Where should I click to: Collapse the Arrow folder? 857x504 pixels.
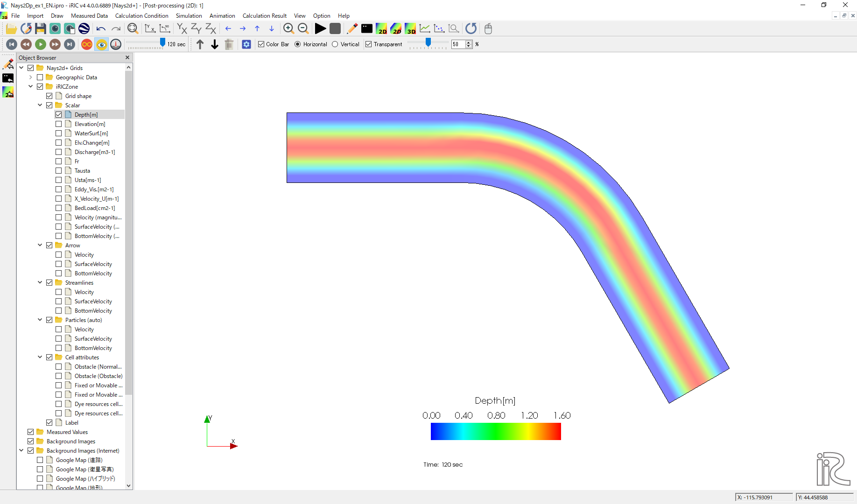tap(40, 245)
